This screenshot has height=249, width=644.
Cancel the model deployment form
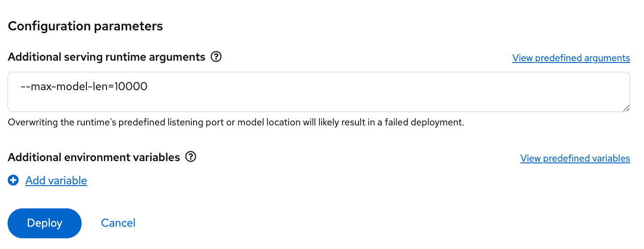tap(118, 223)
